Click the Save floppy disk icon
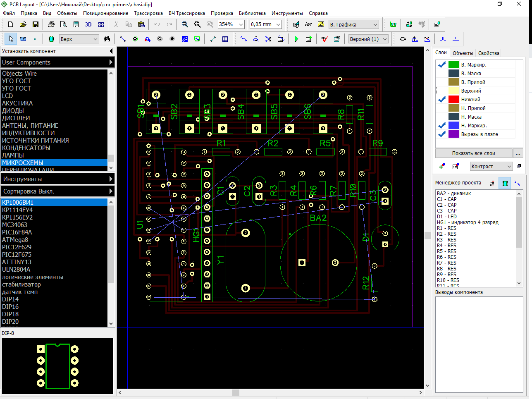 pyautogui.click(x=36, y=25)
